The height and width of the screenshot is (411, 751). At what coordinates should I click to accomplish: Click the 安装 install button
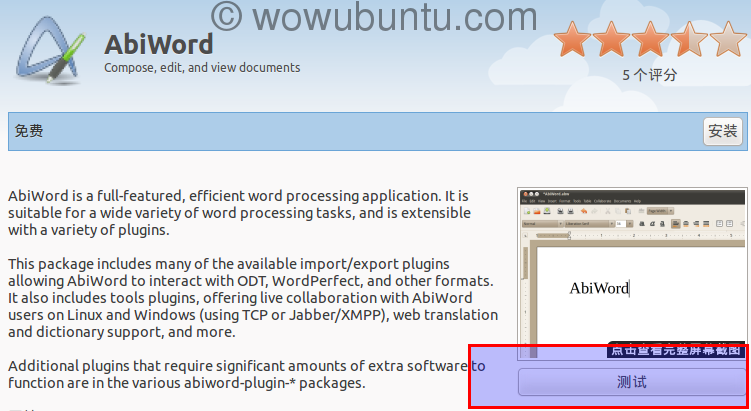click(723, 131)
